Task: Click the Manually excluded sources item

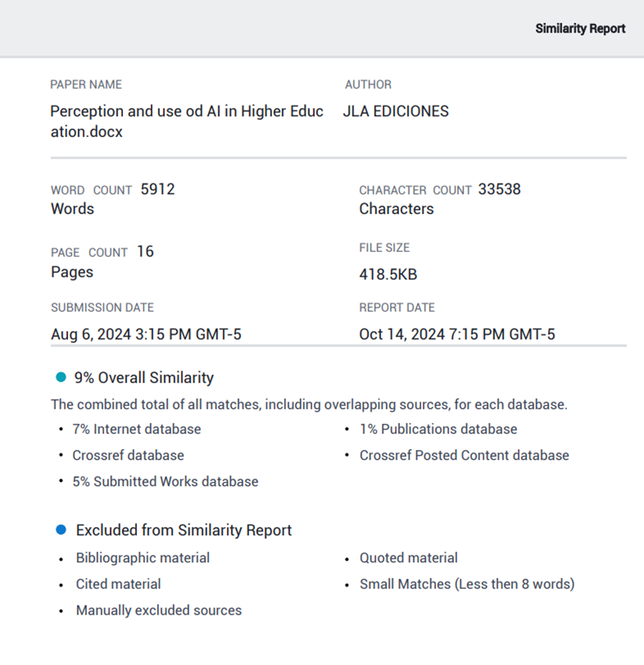Action: (x=158, y=609)
